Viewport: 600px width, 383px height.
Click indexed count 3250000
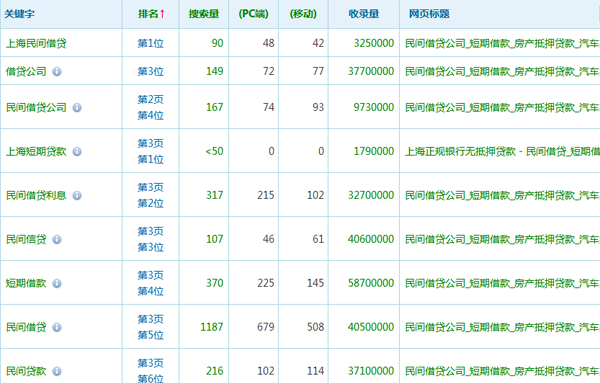pyautogui.click(x=374, y=43)
